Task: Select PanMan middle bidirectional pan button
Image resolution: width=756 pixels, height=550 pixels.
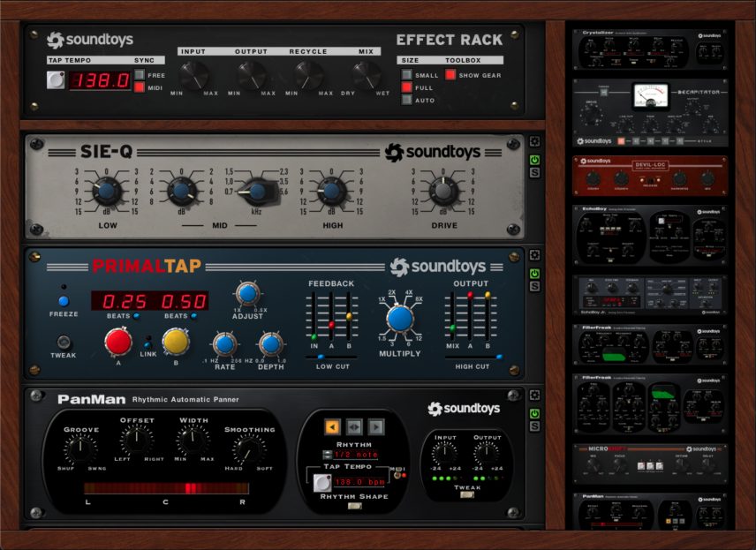Action: 354,426
